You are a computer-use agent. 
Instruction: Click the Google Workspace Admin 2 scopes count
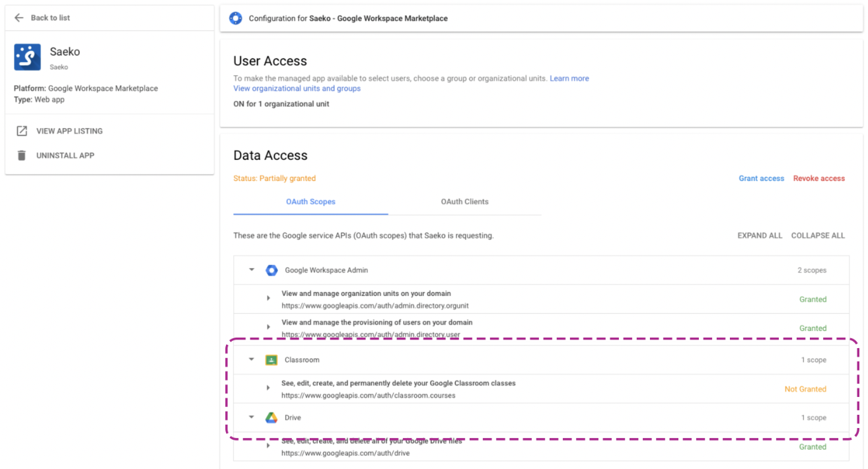[x=812, y=270]
